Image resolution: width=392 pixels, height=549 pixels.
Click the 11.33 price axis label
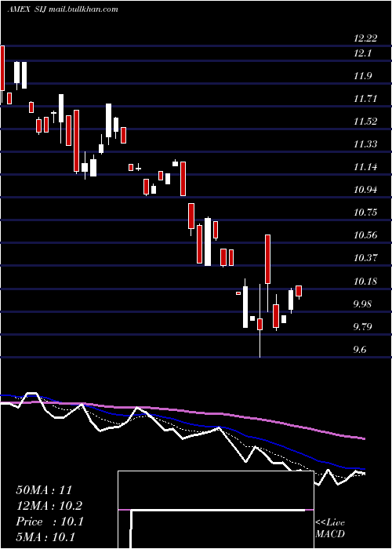tap(365, 144)
